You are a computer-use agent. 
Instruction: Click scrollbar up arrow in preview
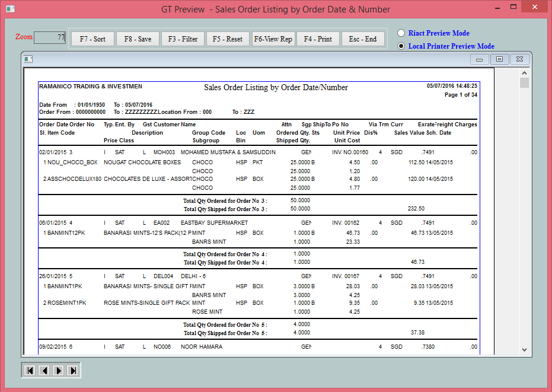[524, 72]
